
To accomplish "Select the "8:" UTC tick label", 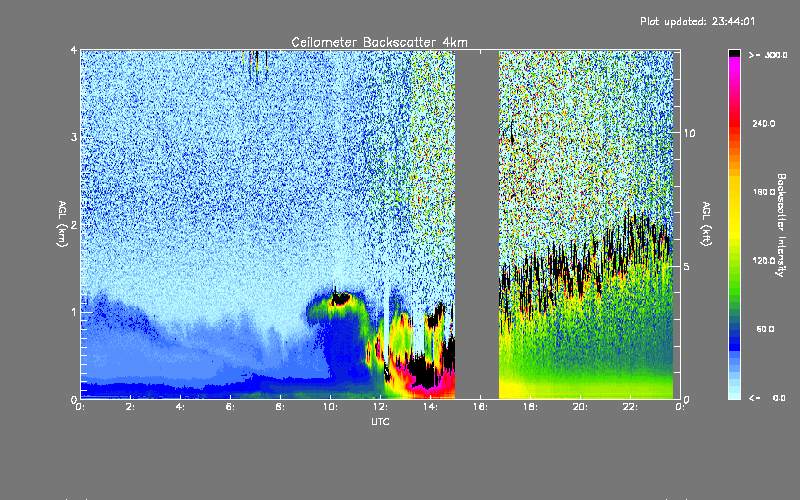I will tap(280, 407).
